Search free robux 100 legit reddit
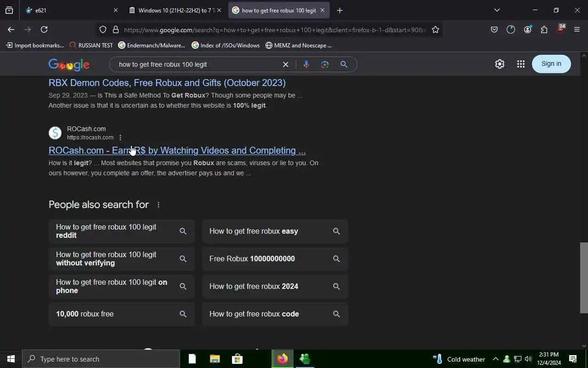The width and height of the screenshot is (588, 368). point(122,231)
